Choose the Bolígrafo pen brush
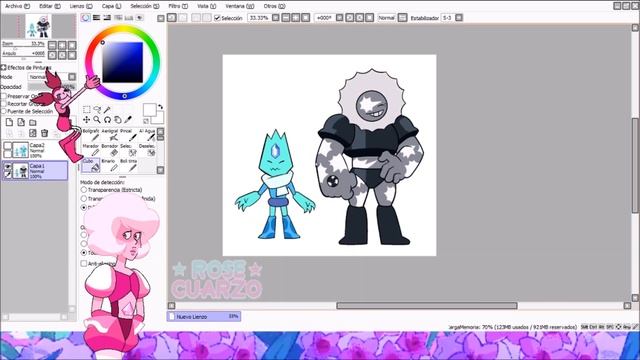Screen dimensions: 640x360 click(x=91, y=135)
